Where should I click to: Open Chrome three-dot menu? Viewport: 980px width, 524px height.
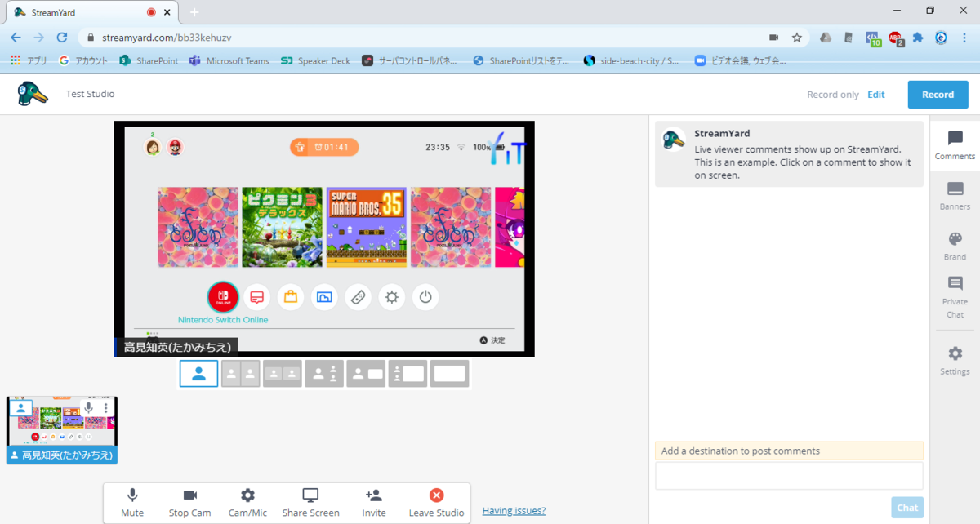tap(966, 38)
